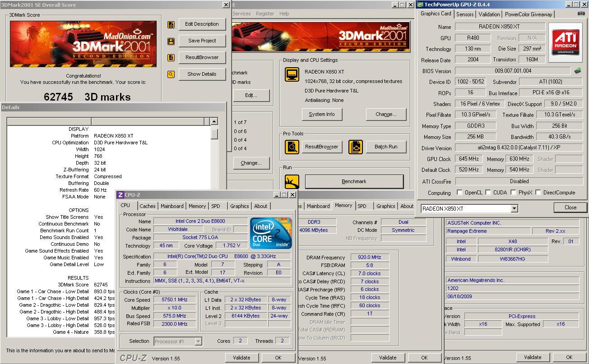Click Validate in the rightmost CPU-Z window

[533, 357]
